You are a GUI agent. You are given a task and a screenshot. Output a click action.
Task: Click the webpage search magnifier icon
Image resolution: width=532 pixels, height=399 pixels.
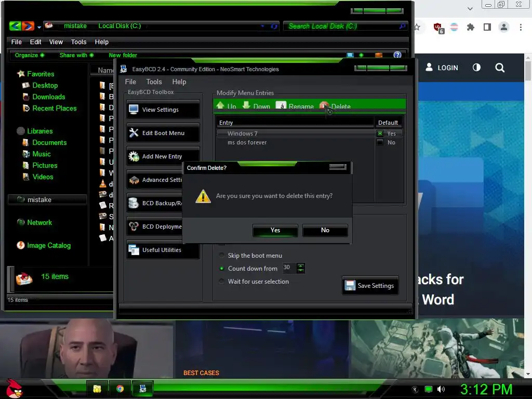(x=499, y=68)
